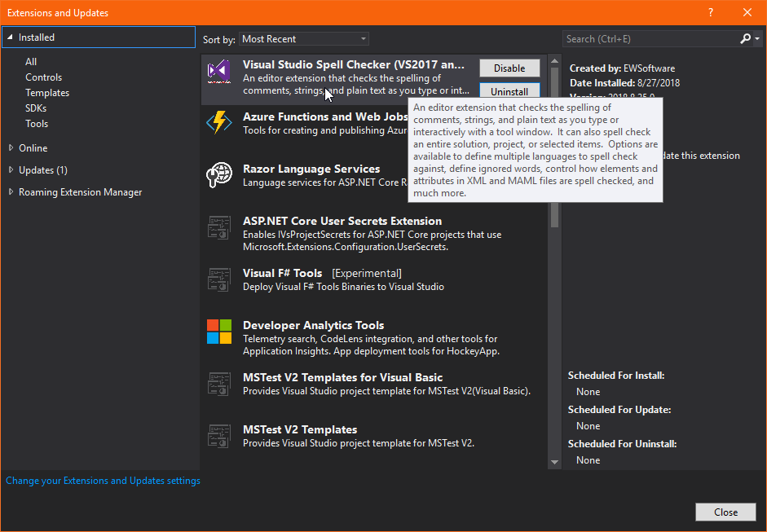Select the SDKs category
767x532 pixels.
36,108
